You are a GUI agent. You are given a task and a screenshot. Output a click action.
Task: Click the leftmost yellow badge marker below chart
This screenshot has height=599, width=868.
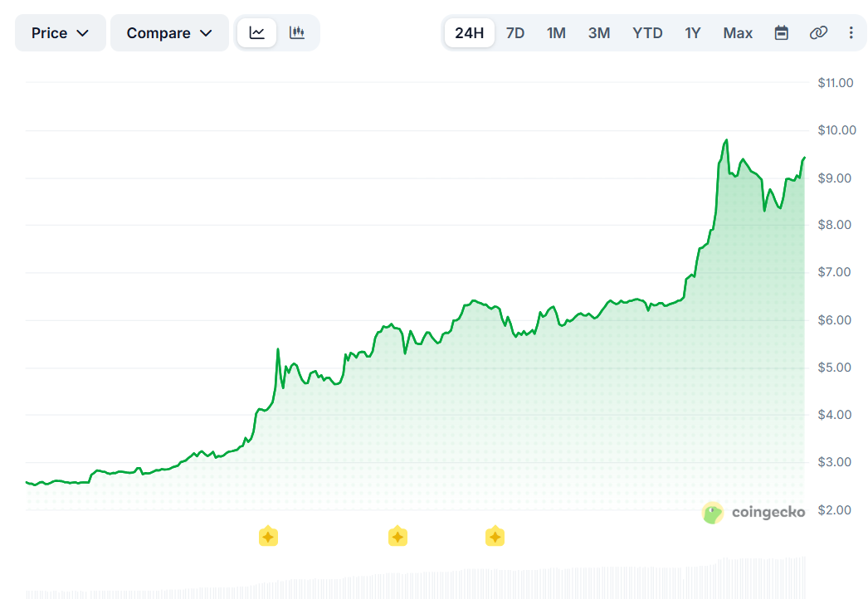[268, 537]
